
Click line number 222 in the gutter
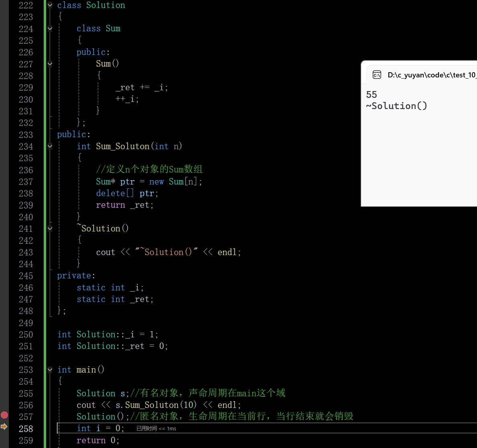point(26,5)
